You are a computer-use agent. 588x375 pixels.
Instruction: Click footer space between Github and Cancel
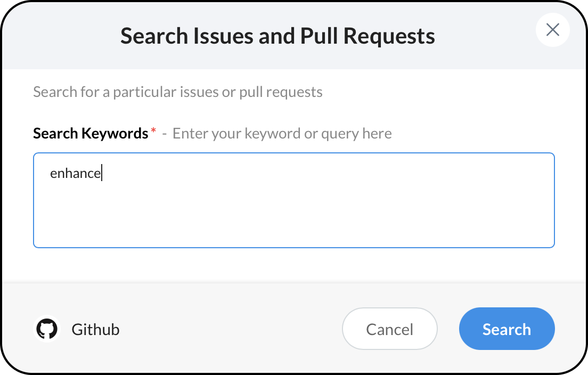pyautogui.click(x=229, y=329)
